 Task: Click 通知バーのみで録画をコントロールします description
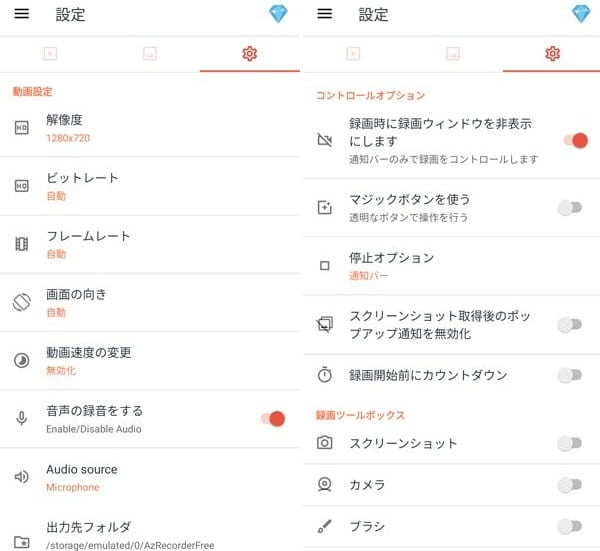[x=443, y=159]
